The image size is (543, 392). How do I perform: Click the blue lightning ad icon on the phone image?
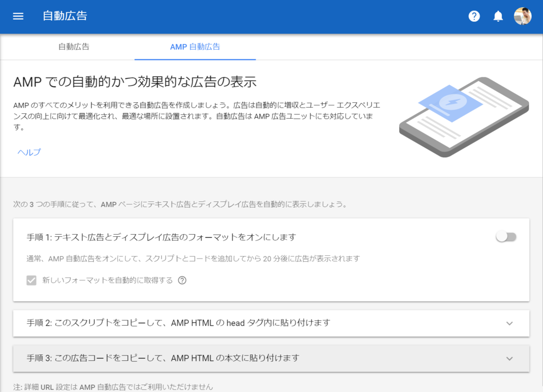click(x=453, y=102)
